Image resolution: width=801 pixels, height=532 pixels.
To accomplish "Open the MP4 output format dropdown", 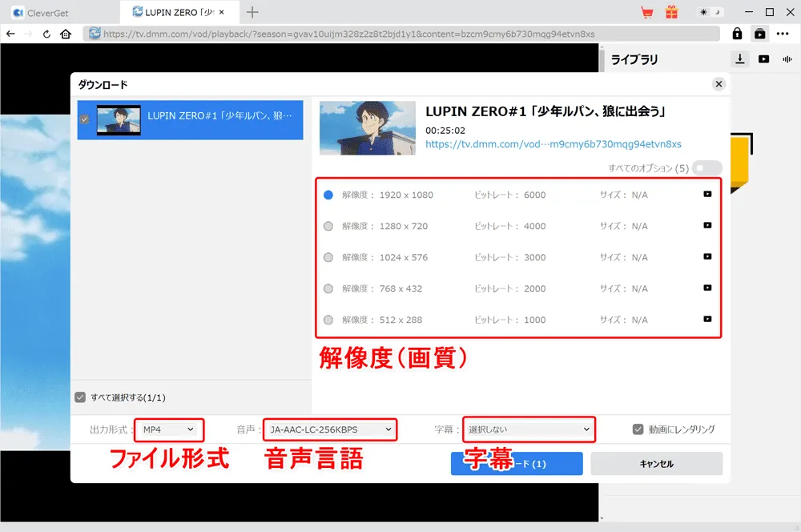I will [168, 429].
